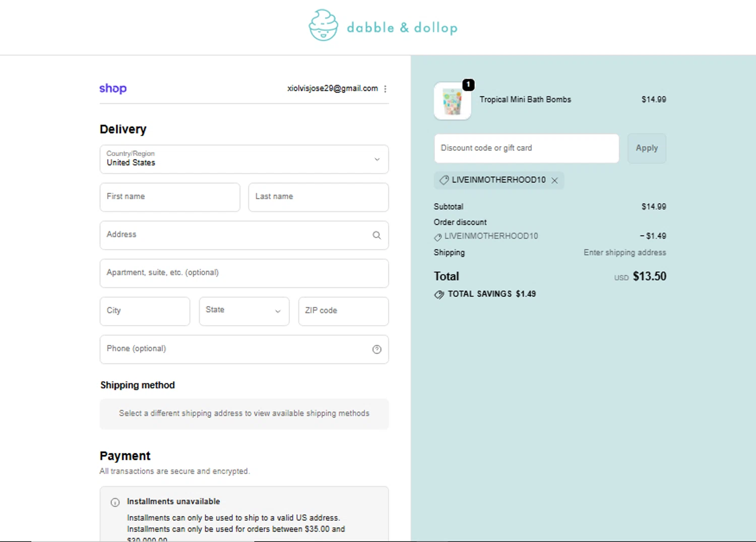Open the State dropdown
The image size is (756, 542).
(244, 311)
